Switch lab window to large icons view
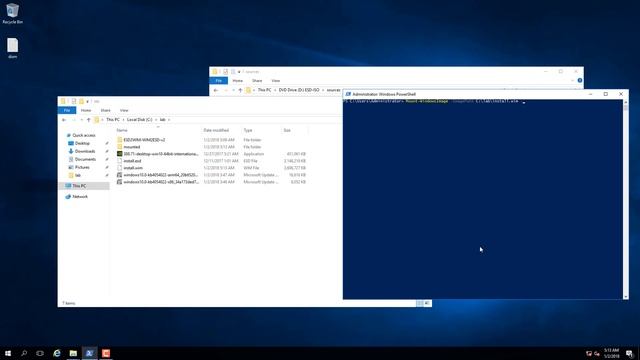The image size is (640, 360). 427,303
